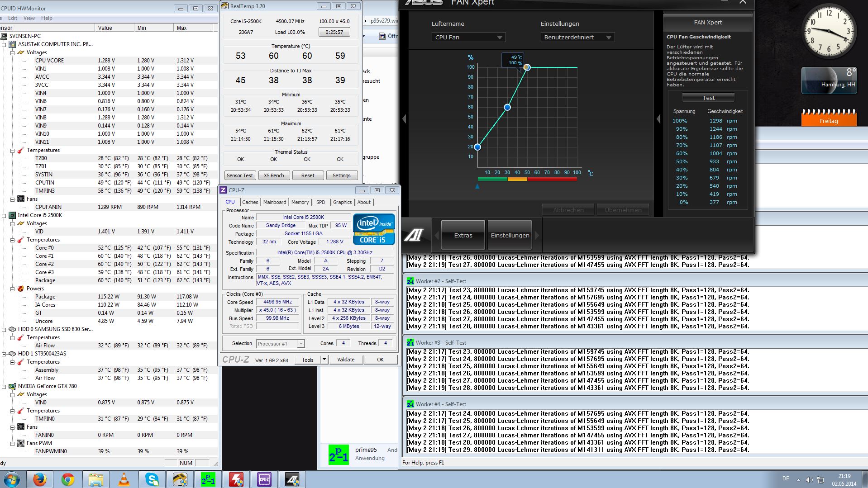868x488 pixels.
Task: Switch to the Caches tab in CPU-Z
Action: coord(250,202)
